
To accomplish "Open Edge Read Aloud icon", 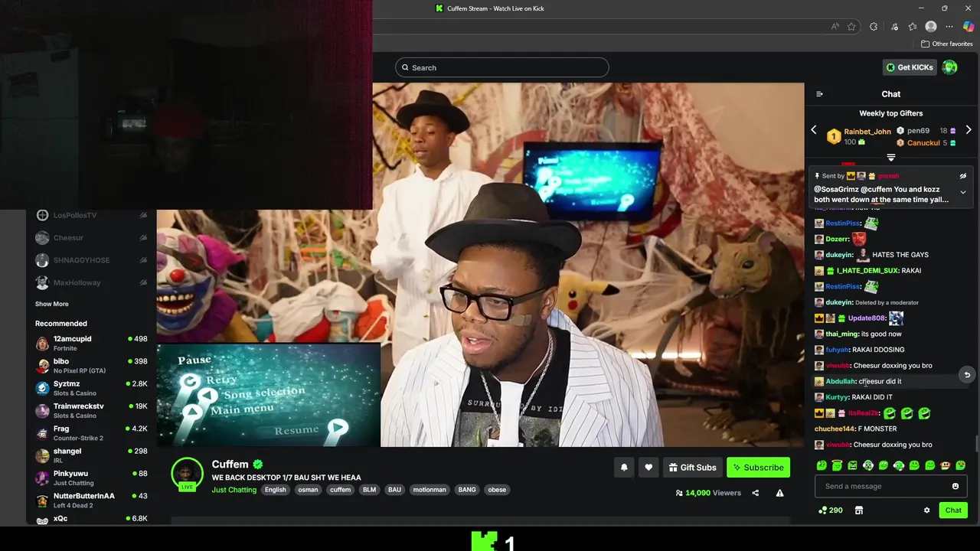I will (x=835, y=27).
